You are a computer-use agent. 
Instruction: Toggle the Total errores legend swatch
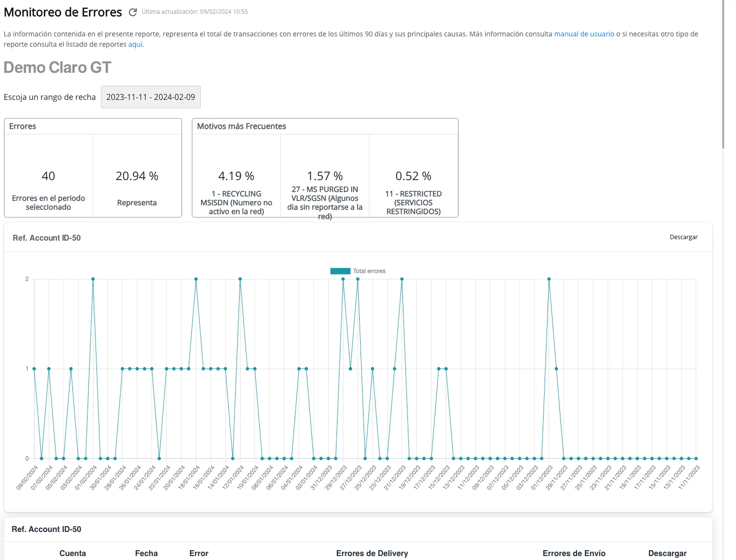click(340, 271)
